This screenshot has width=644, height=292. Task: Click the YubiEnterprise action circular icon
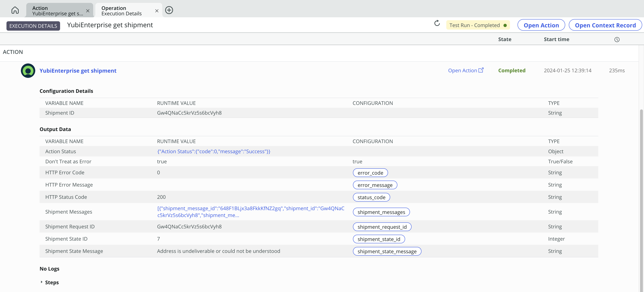[28, 70]
